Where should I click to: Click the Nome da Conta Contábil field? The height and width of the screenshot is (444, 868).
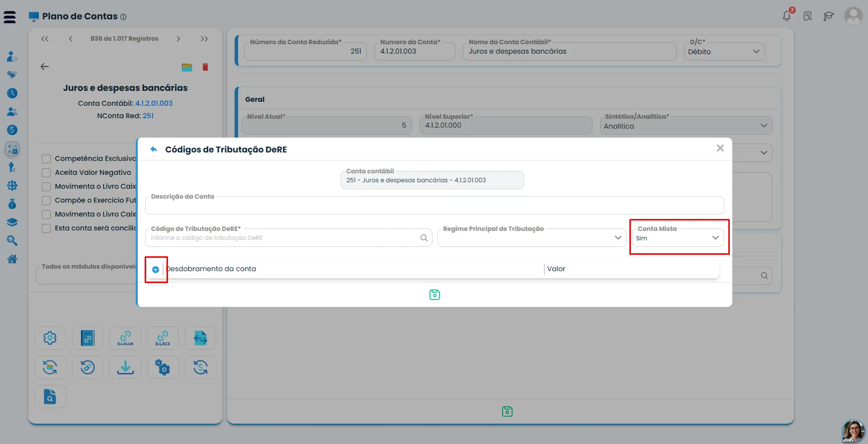[569, 51]
